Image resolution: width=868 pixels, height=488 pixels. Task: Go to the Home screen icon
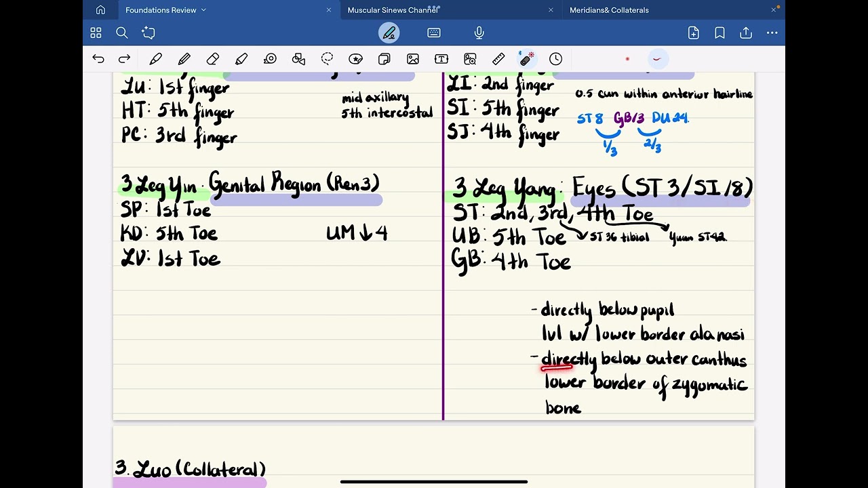point(100,9)
